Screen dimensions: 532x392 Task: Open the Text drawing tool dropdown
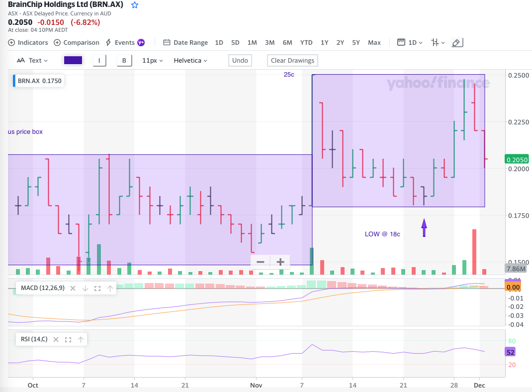(32, 61)
